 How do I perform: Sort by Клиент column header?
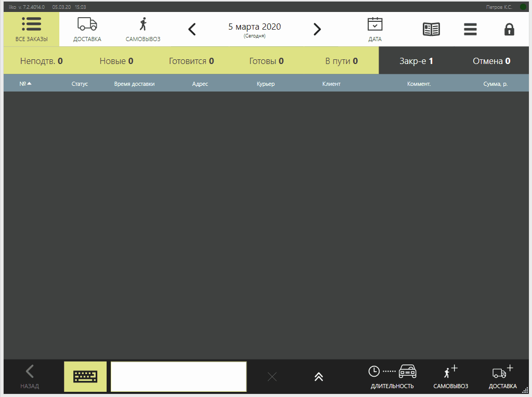331,84
